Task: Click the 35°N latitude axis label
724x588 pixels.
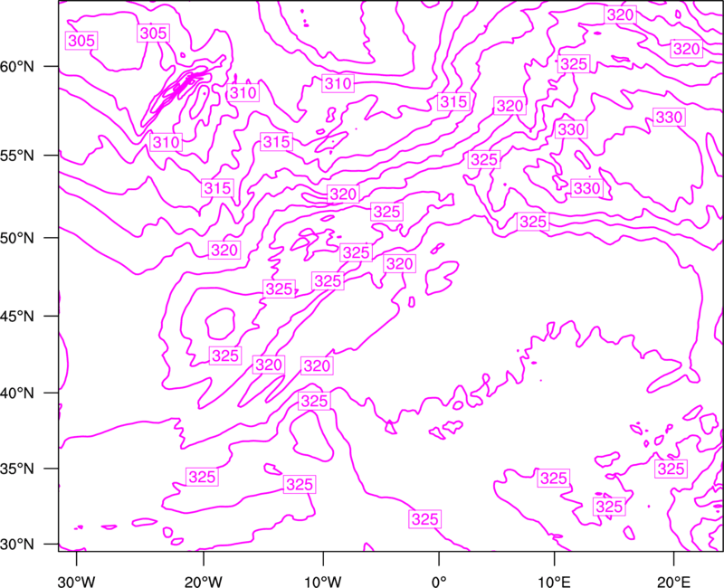Action: [x=17, y=469]
